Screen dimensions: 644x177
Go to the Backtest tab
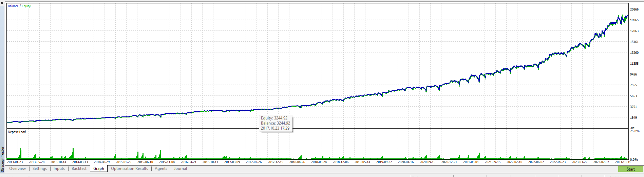79,169
